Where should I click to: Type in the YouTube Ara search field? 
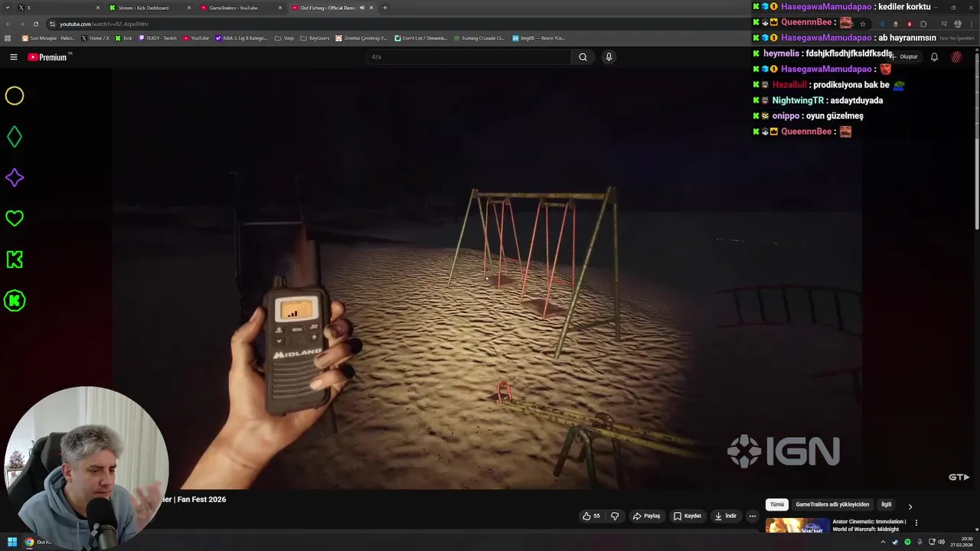(x=469, y=57)
